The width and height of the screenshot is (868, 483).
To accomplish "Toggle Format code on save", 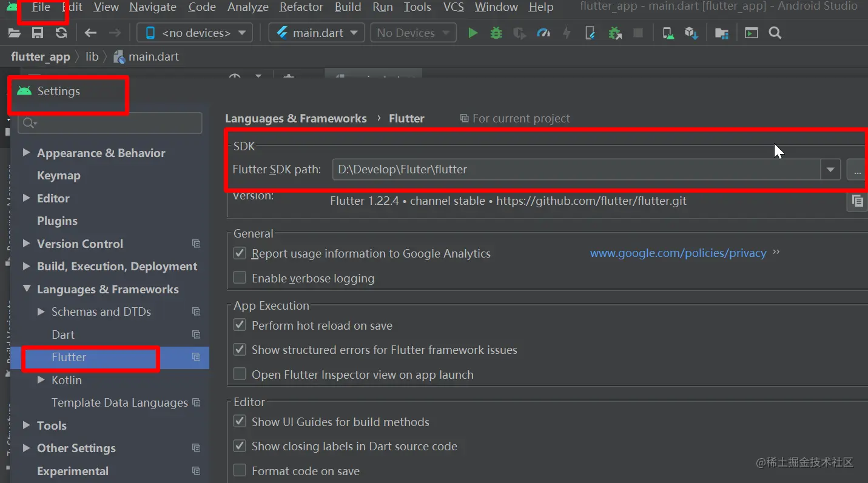I will (x=240, y=471).
